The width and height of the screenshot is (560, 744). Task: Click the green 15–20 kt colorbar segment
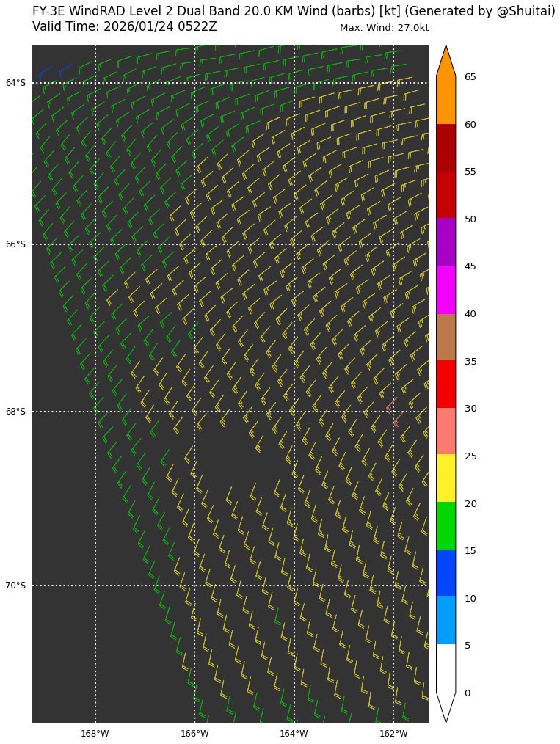click(x=446, y=526)
